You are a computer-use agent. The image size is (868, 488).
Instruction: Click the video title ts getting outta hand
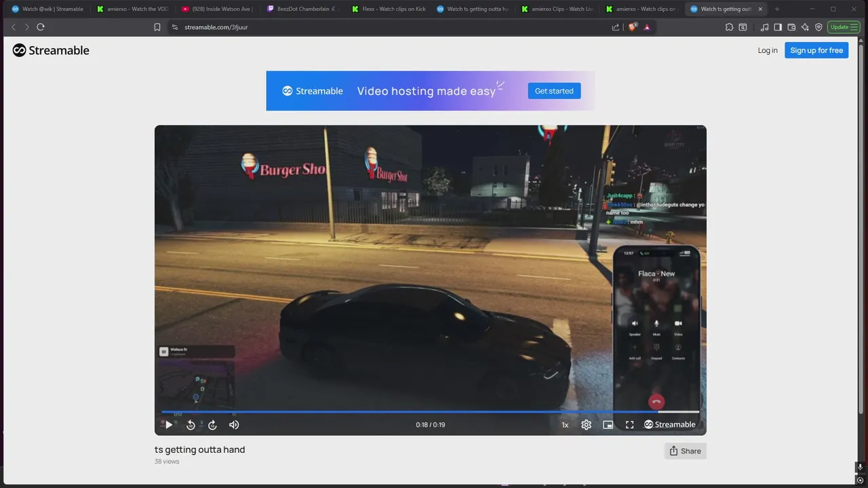[x=199, y=449]
